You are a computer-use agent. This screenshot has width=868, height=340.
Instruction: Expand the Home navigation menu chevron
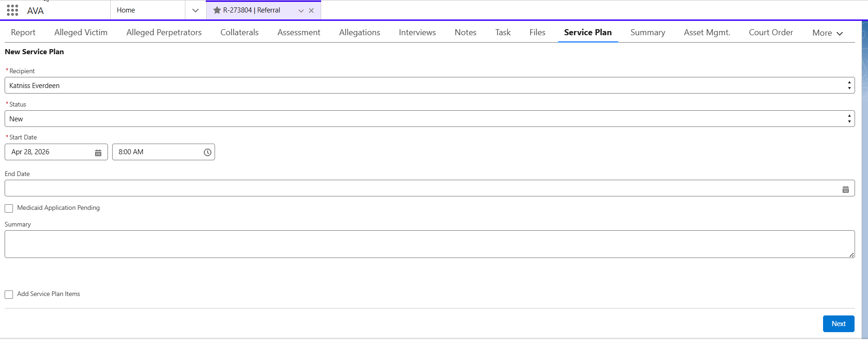pyautogui.click(x=196, y=10)
